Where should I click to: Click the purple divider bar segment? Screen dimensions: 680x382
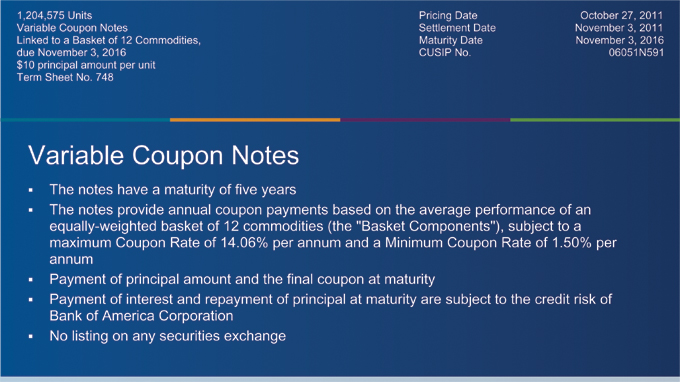pyautogui.click(x=425, y=120)
